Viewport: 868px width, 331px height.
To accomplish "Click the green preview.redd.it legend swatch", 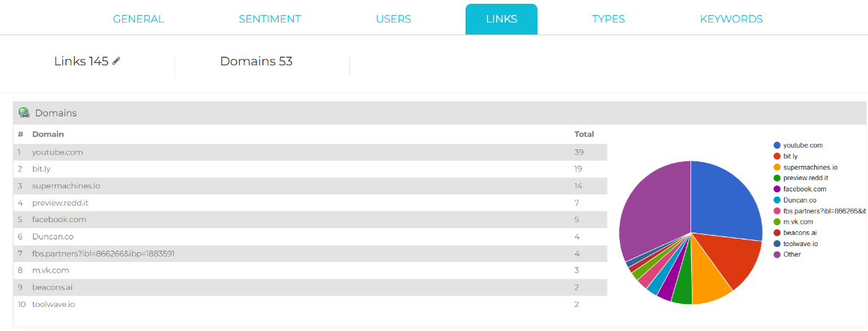I will [777, 178].
